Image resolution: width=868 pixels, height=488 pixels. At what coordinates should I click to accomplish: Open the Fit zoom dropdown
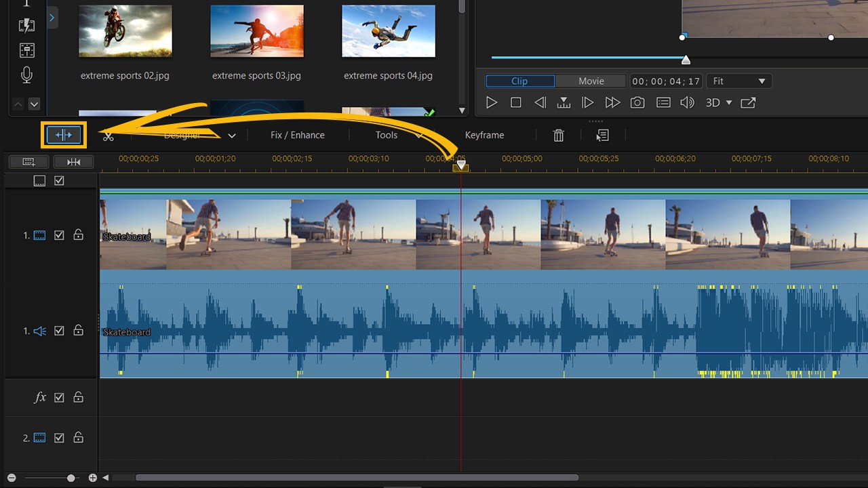[740, 81]
